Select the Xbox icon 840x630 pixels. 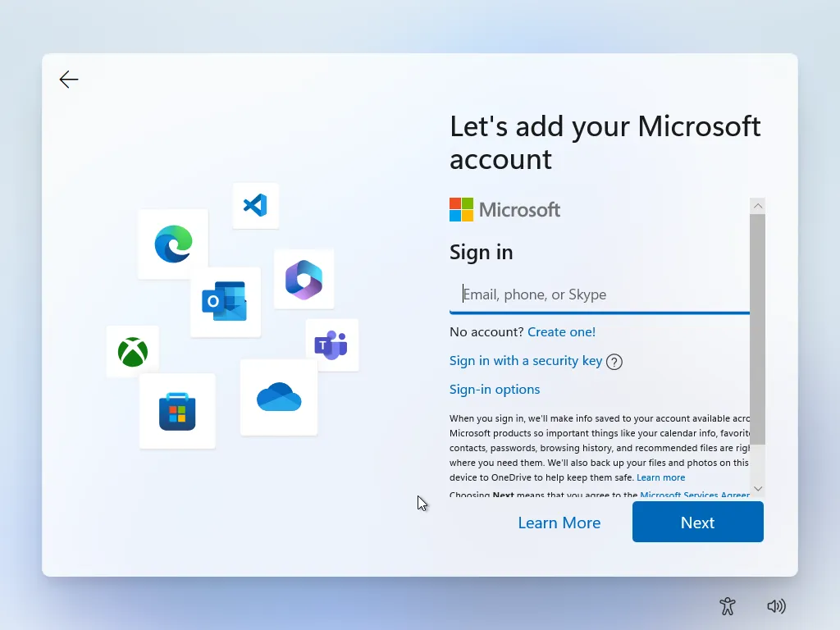132,351
